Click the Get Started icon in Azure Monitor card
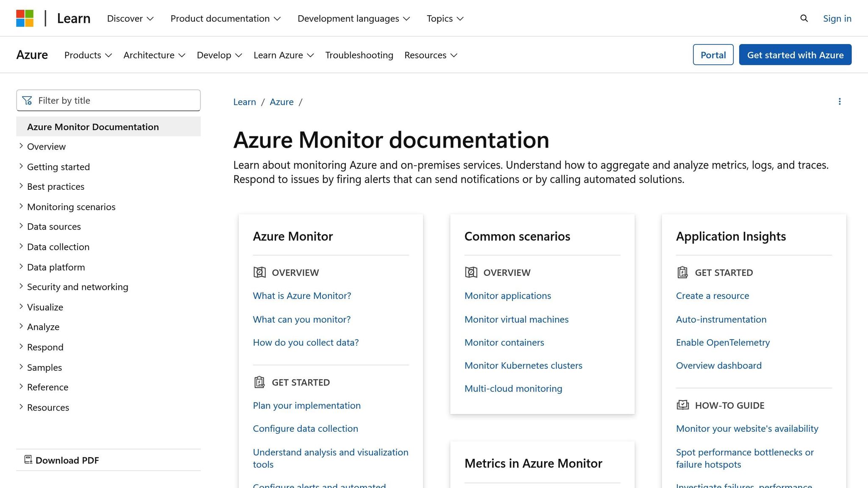 pos(259,382)
